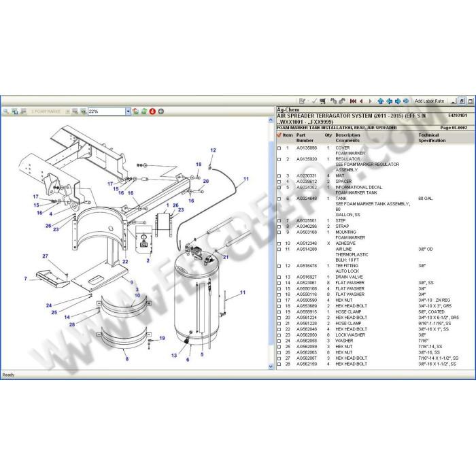Click the find next binoculars icon

click(x=342, y=101)
